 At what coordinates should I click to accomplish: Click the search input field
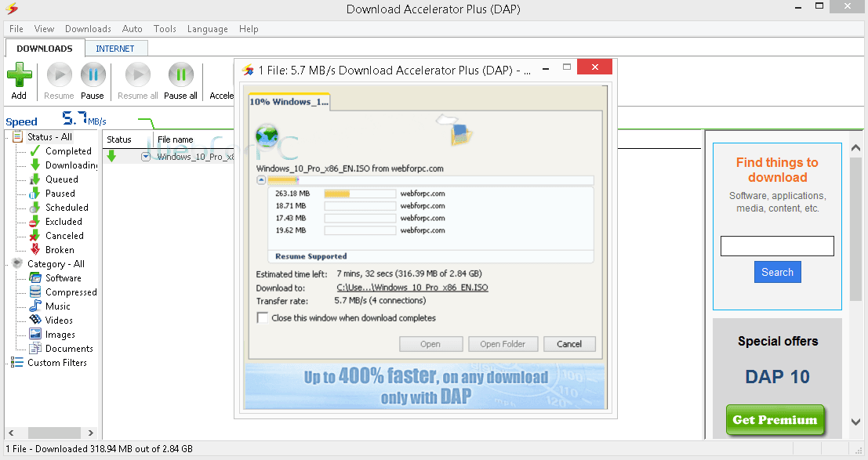777,246
